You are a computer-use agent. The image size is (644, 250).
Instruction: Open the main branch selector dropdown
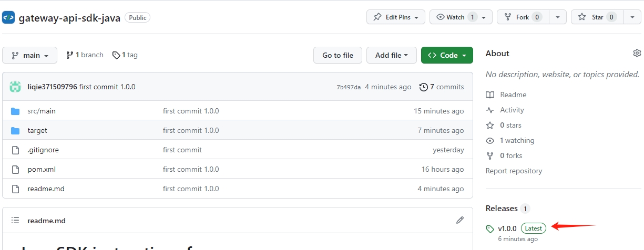pos(29,55)
